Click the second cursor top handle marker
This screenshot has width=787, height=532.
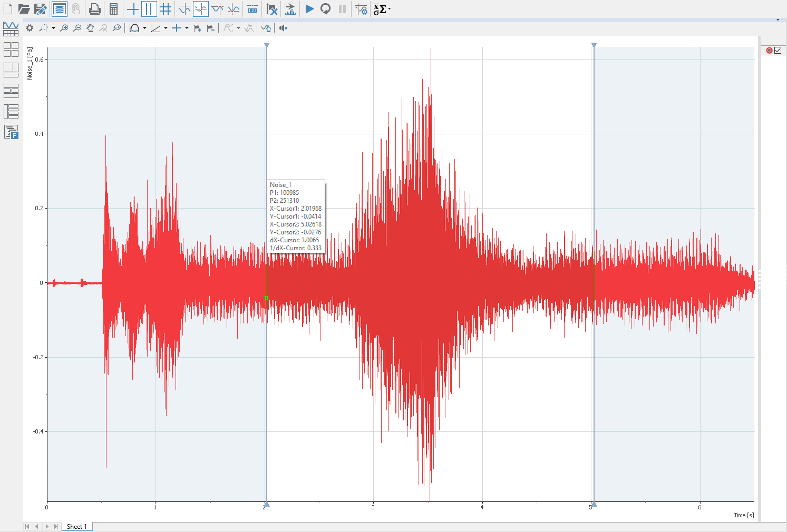coord(594,45)
